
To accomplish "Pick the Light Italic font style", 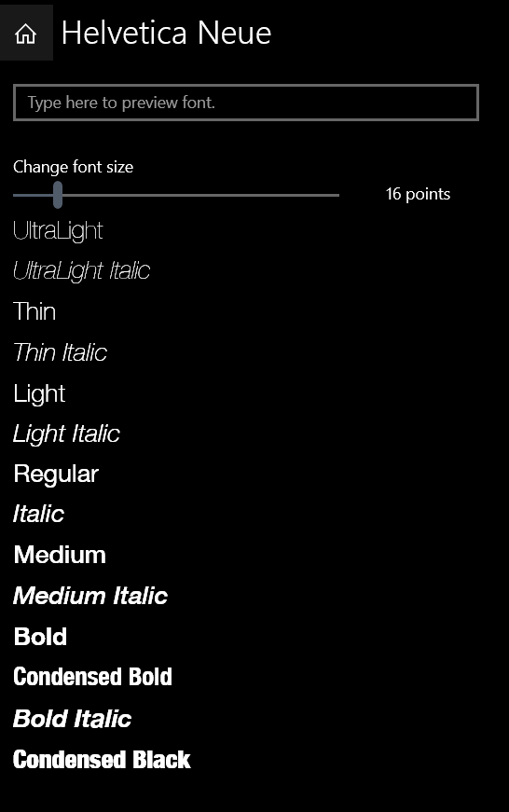I will [x=66, y=434].
